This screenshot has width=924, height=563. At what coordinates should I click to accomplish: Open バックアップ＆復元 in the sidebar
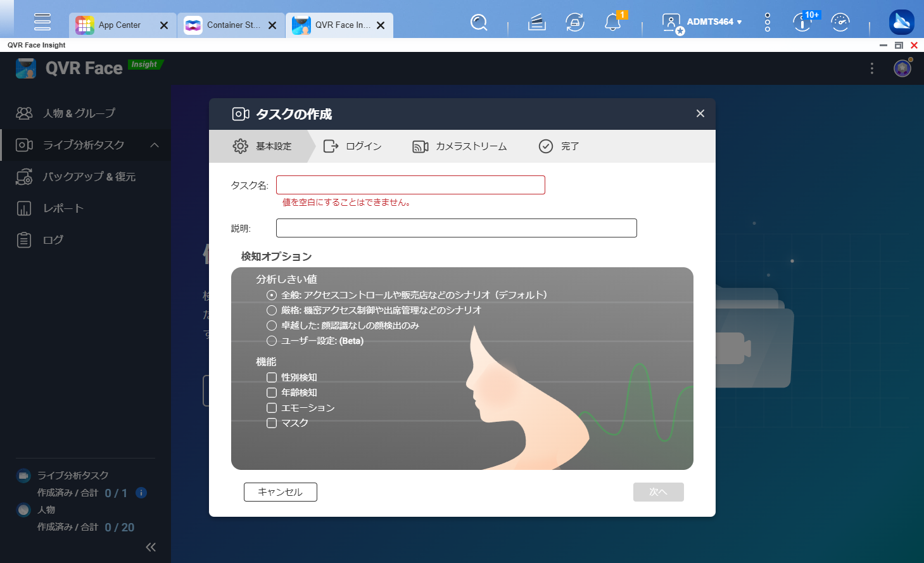[x=85, y=177]
